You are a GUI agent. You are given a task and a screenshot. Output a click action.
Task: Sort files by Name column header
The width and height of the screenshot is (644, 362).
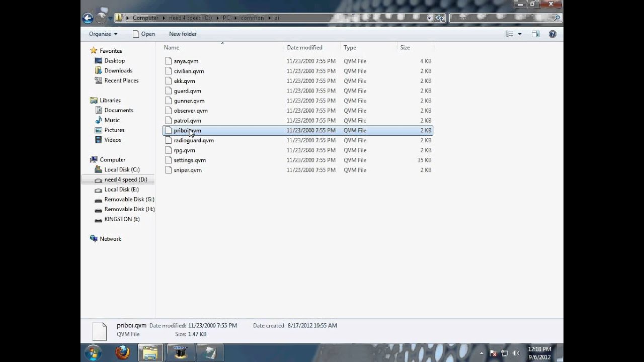pos(172,47)
